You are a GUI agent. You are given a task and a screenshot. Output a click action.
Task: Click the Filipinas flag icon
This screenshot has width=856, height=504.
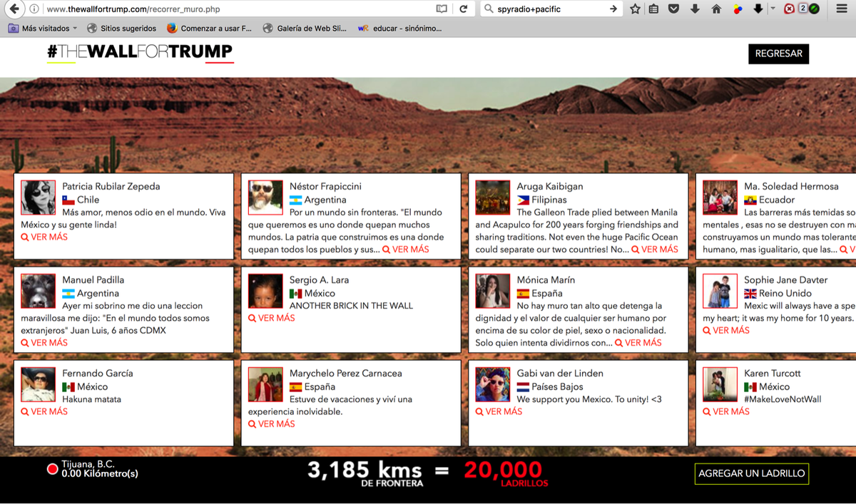click(523, 200)
